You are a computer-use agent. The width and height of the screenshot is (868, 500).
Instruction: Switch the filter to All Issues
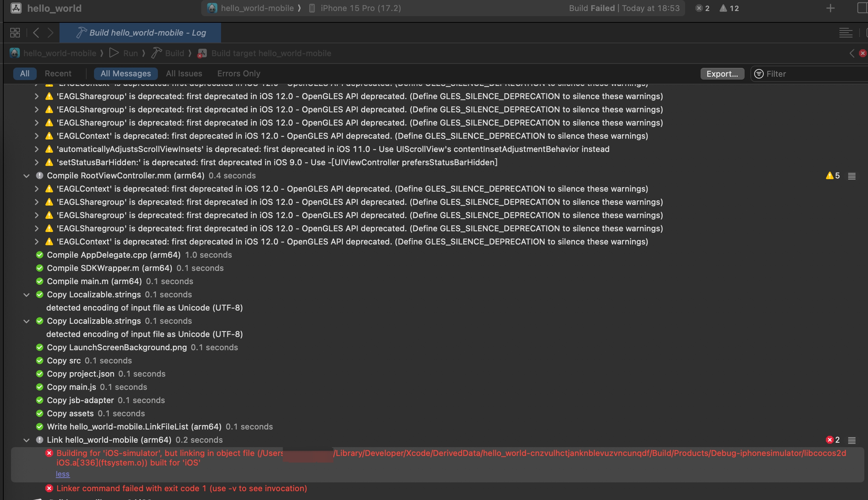[x=184, y=73]
